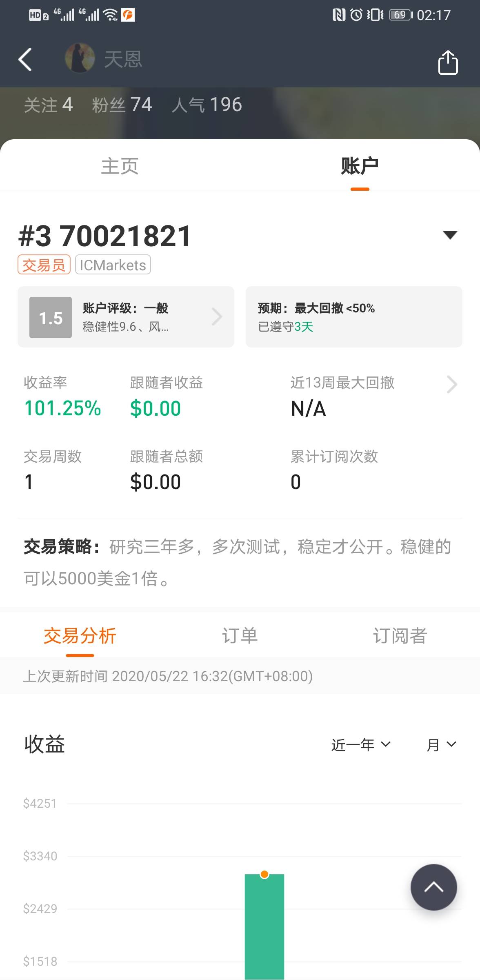The height and width of the screenshot is (980, 480).
Task: Tap the battery indicator in status bar
Action: (400, 15)
